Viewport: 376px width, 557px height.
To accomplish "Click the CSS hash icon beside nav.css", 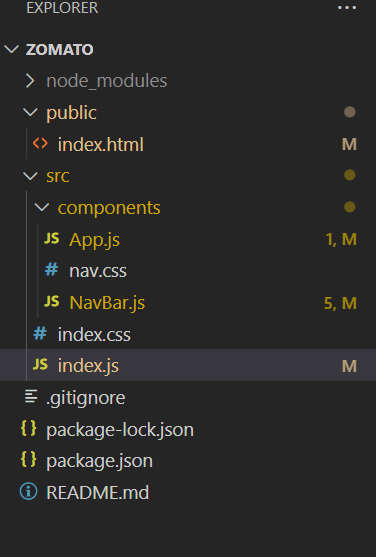I will (52, 270).
